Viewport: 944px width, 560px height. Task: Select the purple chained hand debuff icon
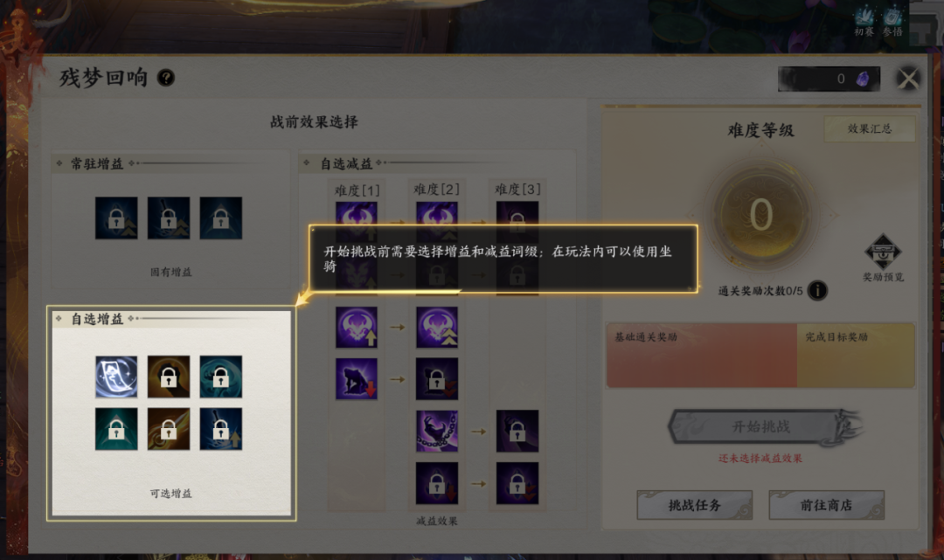pyautogui.click(x=437, y=432)
